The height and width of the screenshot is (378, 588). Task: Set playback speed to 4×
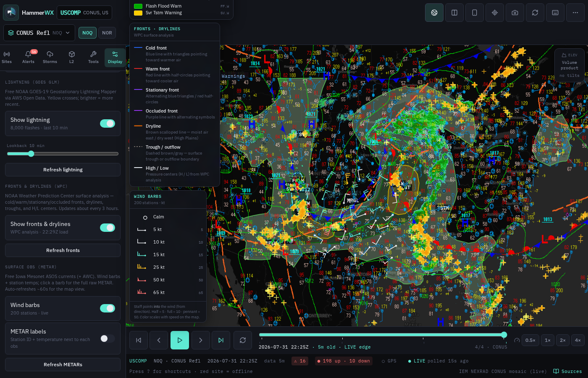pyautogui.click(x=578, y=340)
